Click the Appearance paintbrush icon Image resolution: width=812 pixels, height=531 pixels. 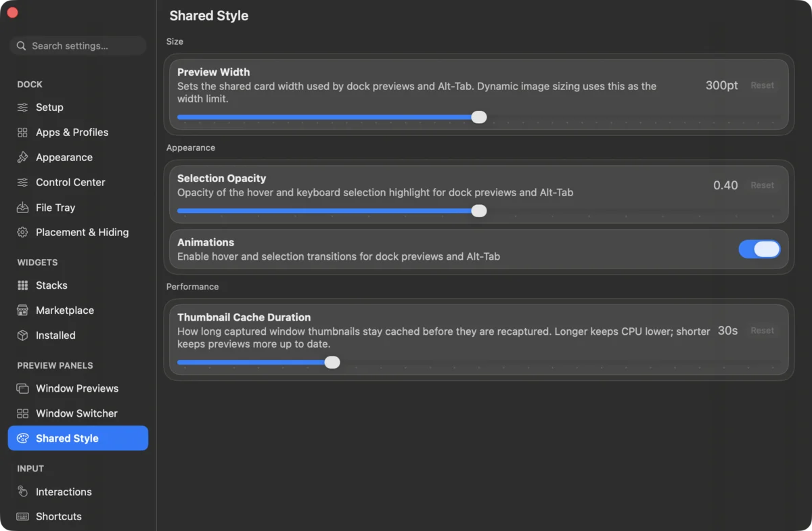[22, 158]
